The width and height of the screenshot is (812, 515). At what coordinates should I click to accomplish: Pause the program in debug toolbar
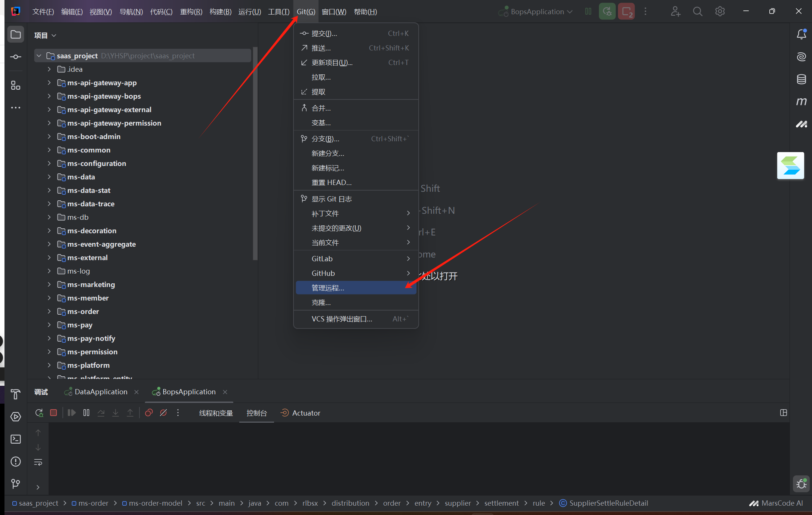coord(86,413)
